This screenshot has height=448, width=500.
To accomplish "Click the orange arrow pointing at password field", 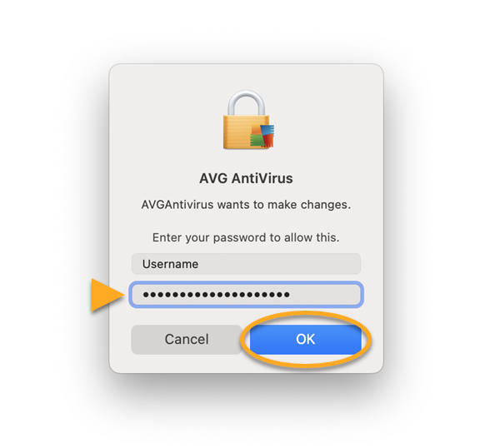I will point(107,295).
